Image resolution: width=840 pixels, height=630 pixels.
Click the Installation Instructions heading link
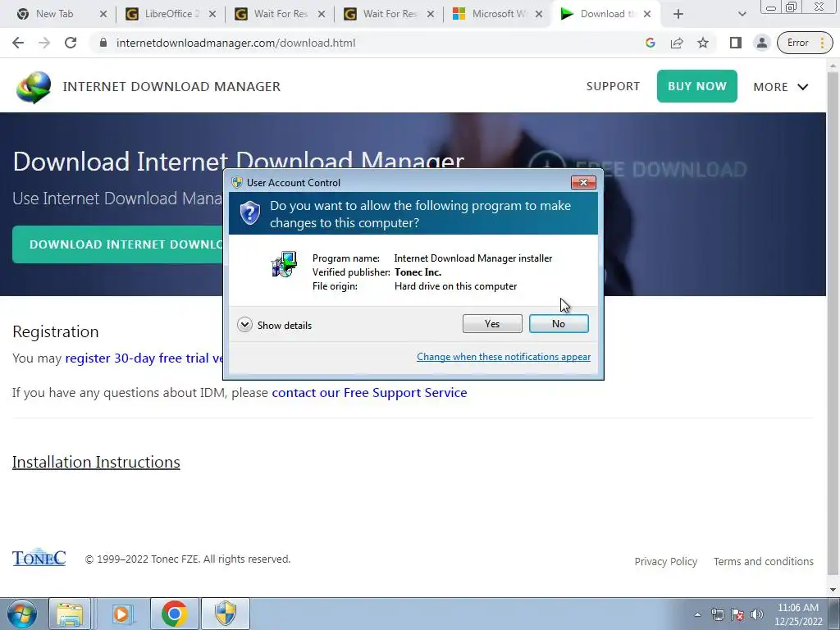[96, 462]
